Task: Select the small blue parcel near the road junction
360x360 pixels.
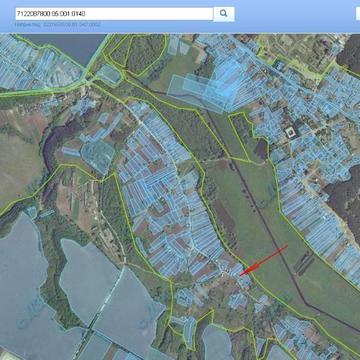Action: pos(108,75)
